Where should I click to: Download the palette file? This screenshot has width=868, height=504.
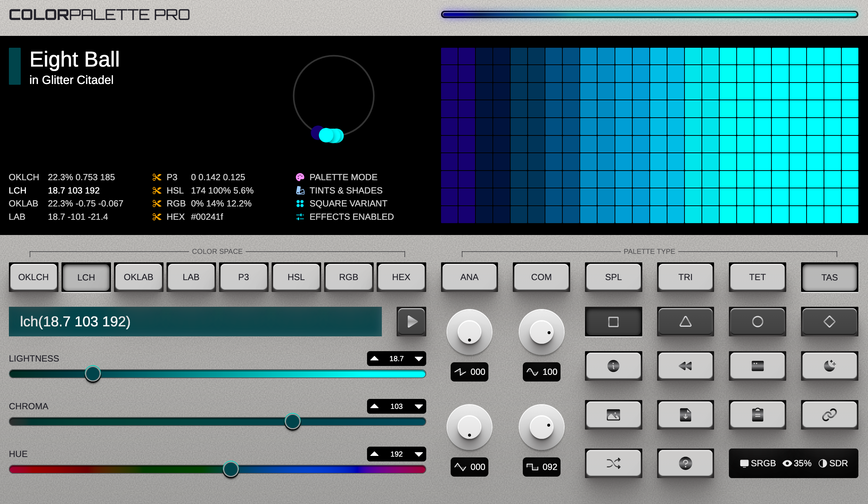pos(685,415)
